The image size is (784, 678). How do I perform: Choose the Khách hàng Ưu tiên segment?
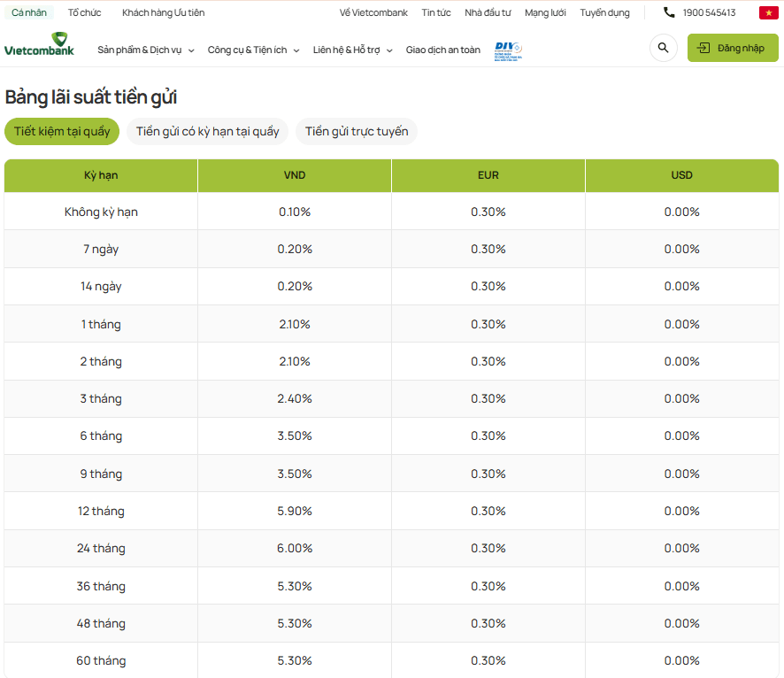coord(163,12)
